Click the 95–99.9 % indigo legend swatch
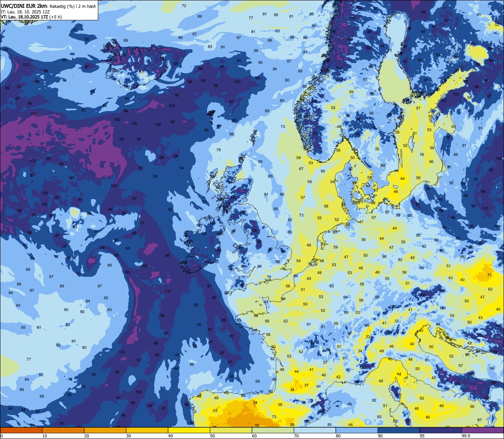The image size is (504, 439). 441,430
